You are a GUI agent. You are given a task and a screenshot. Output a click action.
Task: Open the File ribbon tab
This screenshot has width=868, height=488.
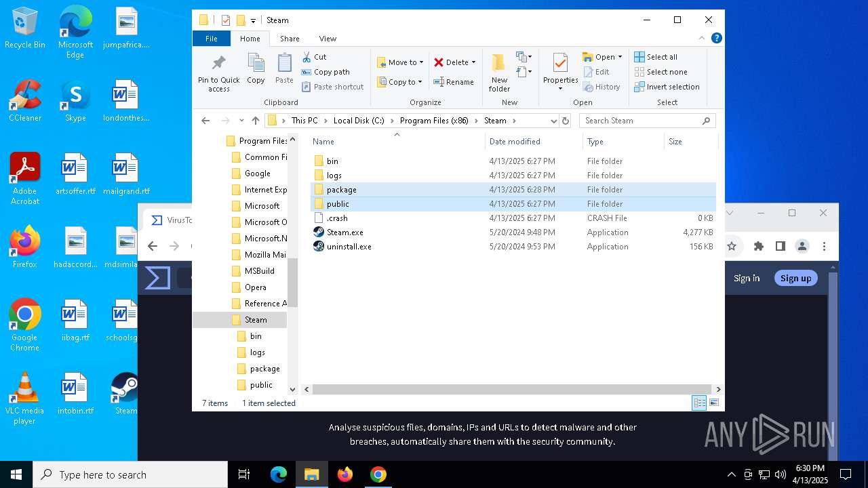pyautogui.click(x=212, y=39)
